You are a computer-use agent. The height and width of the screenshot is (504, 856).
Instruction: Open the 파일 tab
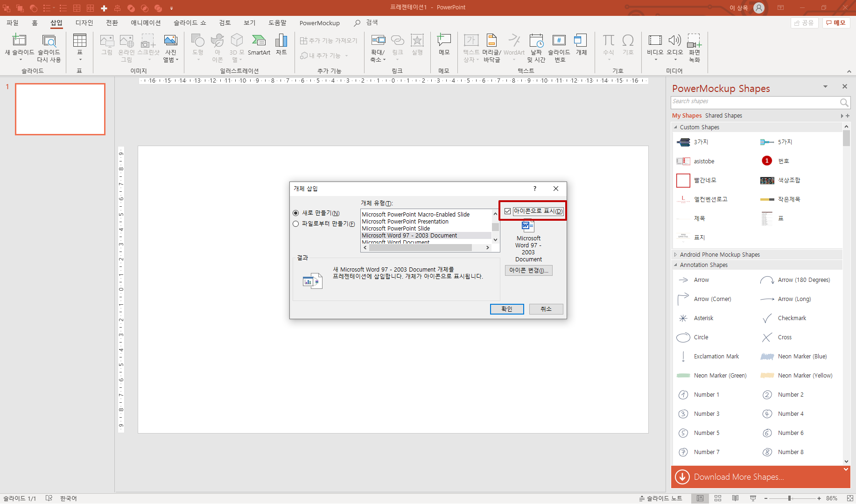(x=13, y=23)
